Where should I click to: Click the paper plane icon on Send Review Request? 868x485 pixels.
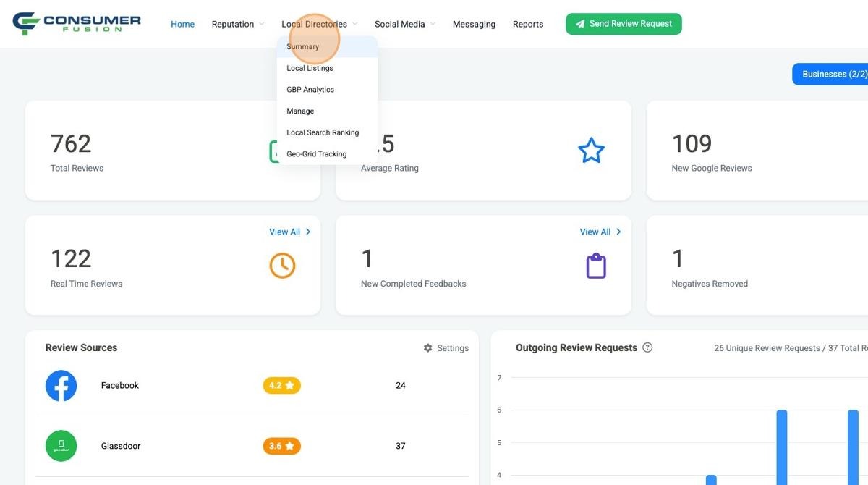(580, 24)
